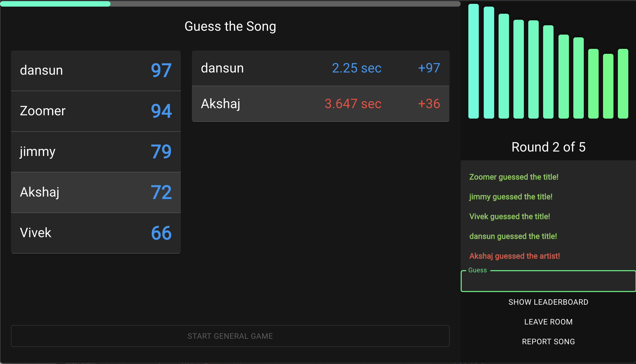The image size is (636, 364).
Task: Click the "Guess the Song" heading
Action: pyautogui.click(x=230, y=26)
